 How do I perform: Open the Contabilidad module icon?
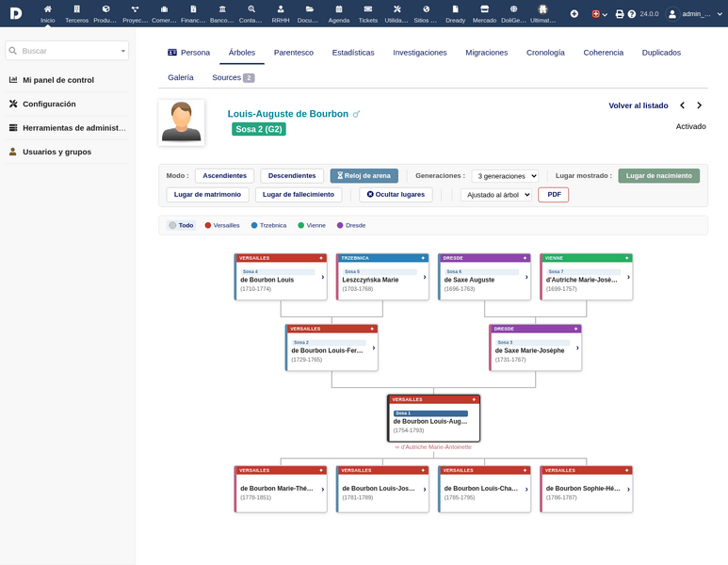[251, 8]
